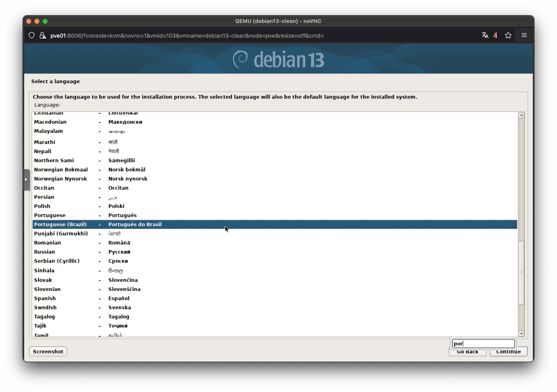Viewport: 557px width, 392px height.
Task: Click the green fullscreen window button
Action: [45, 21]
